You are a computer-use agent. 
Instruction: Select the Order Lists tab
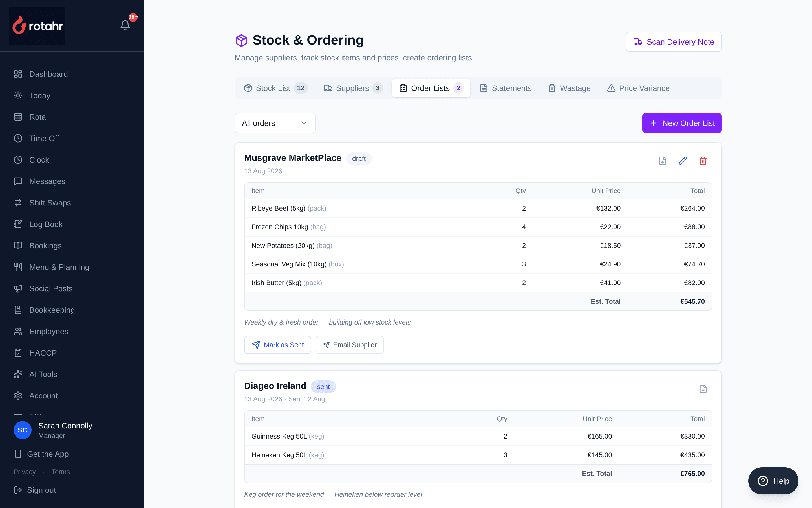tap(431, 88)
